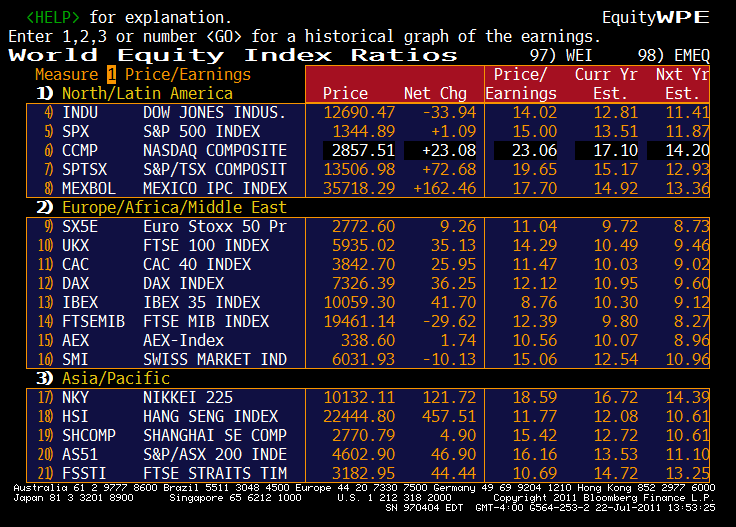Click the SWISS MARKET IND name
Screen dimensions: 736x527
pos(215,359)
